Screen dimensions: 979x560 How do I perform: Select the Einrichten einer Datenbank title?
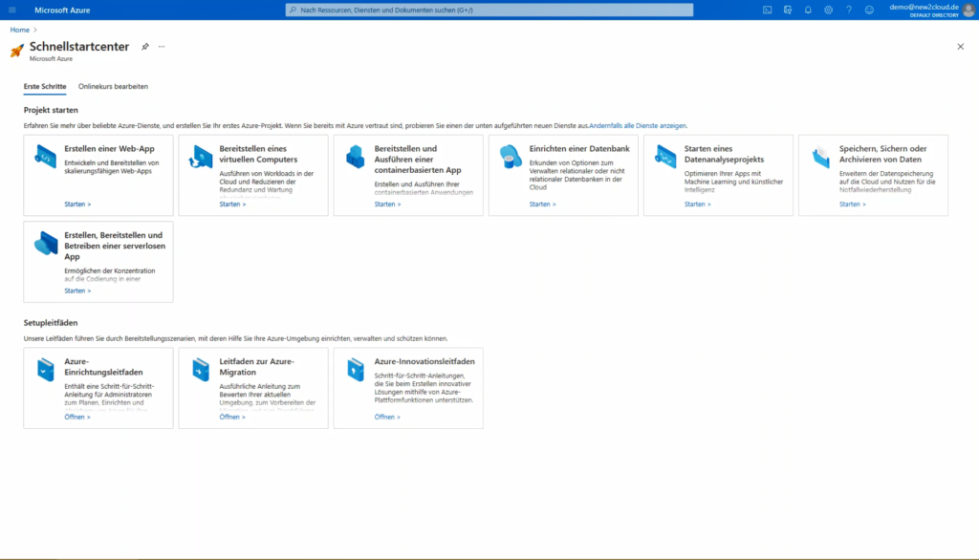point(579,148)
